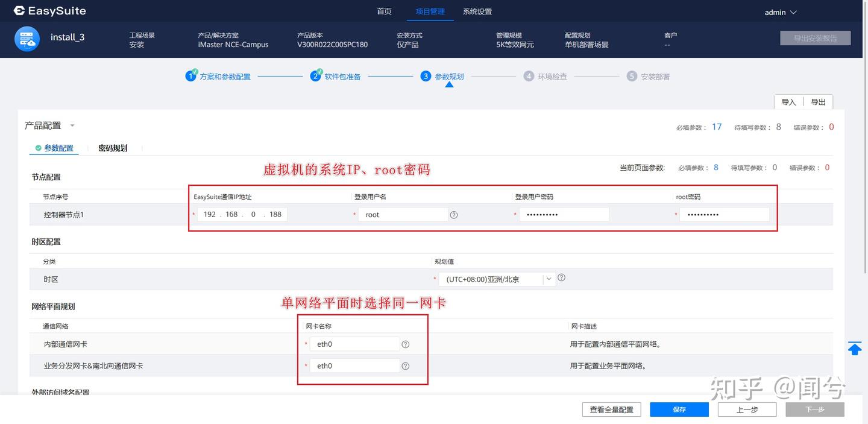This screenshot has width=868, height=424.
Task: Switch to the 密码规划 tab
Action: (x=112, y=147)
